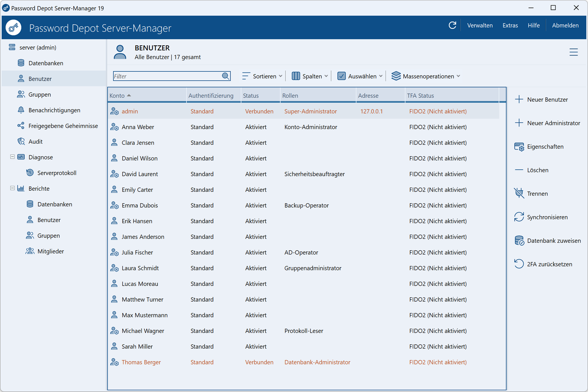This screenshot has width=588, height=392.
Task: Sort by Authentifizierung column header
Action: click(214, 95)
